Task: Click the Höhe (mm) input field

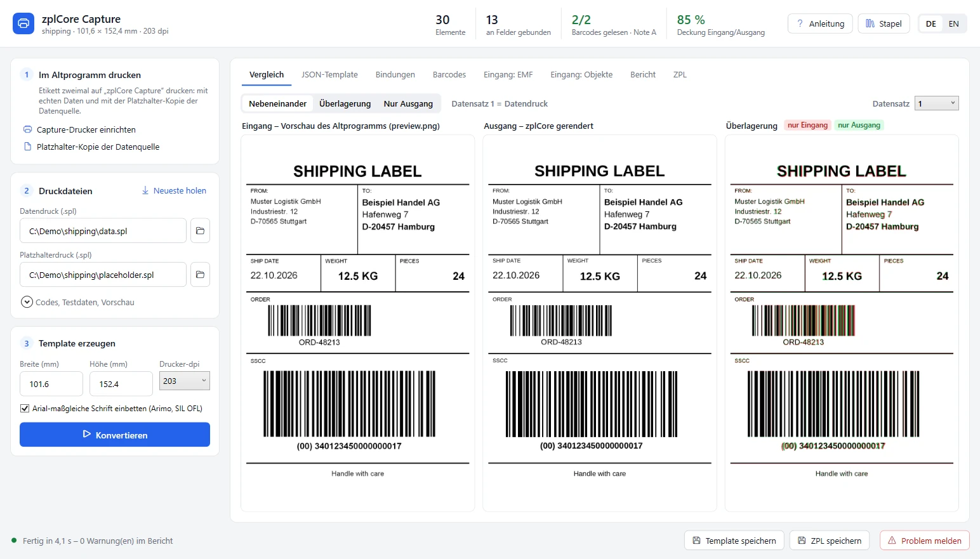Action: pos(121,384)
